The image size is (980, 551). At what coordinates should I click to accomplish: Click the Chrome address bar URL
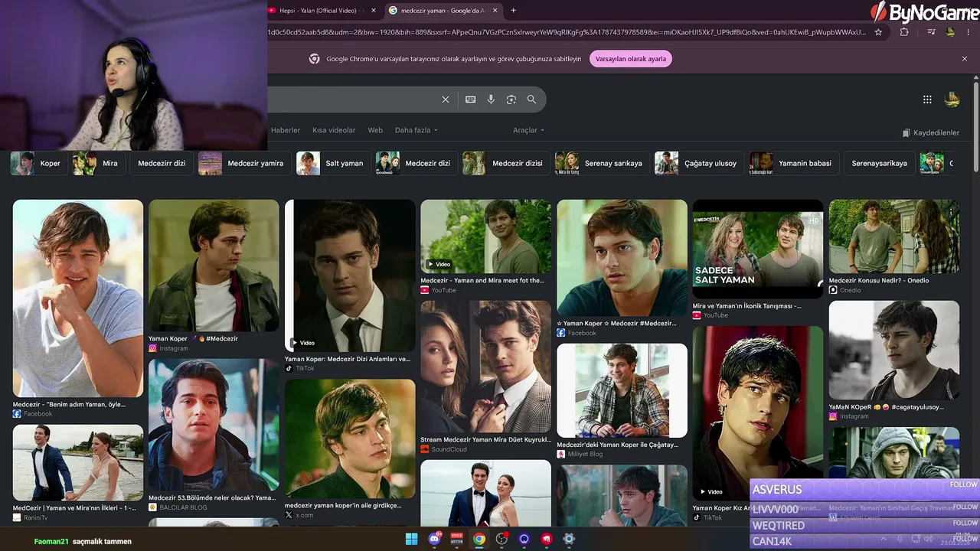coord(567,32)
